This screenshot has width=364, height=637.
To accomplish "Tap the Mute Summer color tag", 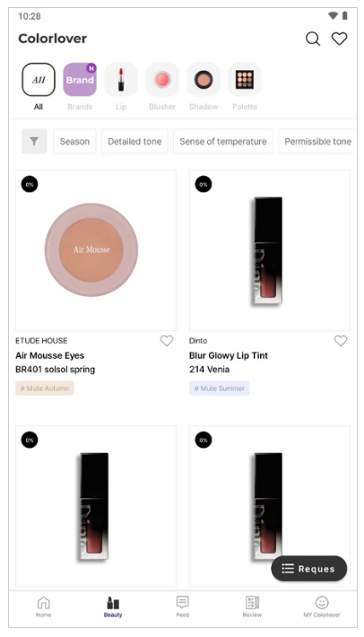I will click(x=219, y=388).
